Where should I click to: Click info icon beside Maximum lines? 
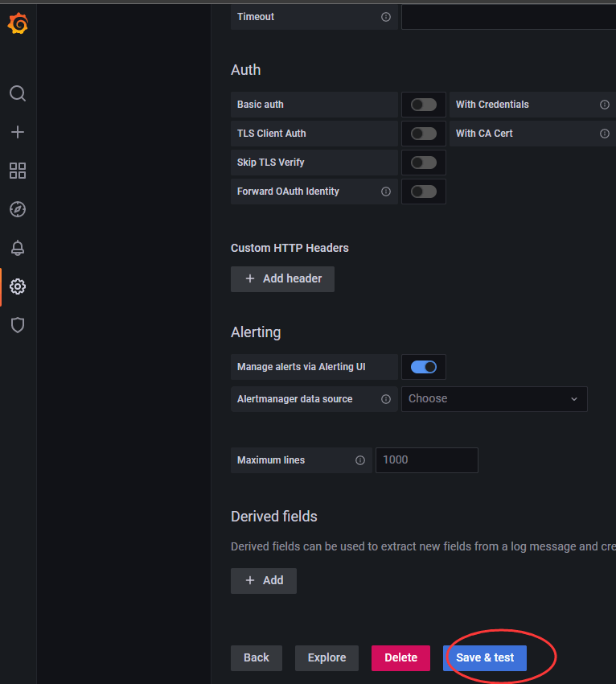click(359, 460)
